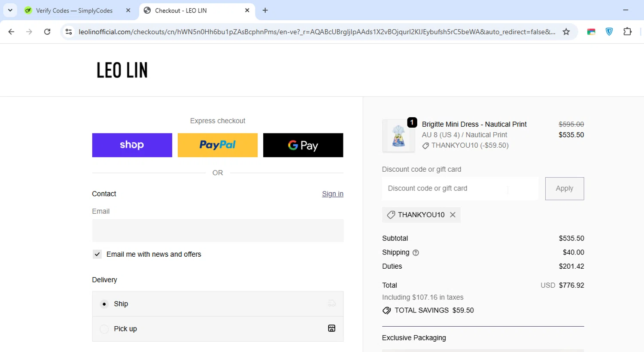Click the address bar URL
Image resolution: width=644 pixels, height=352 pixels.
317,32
